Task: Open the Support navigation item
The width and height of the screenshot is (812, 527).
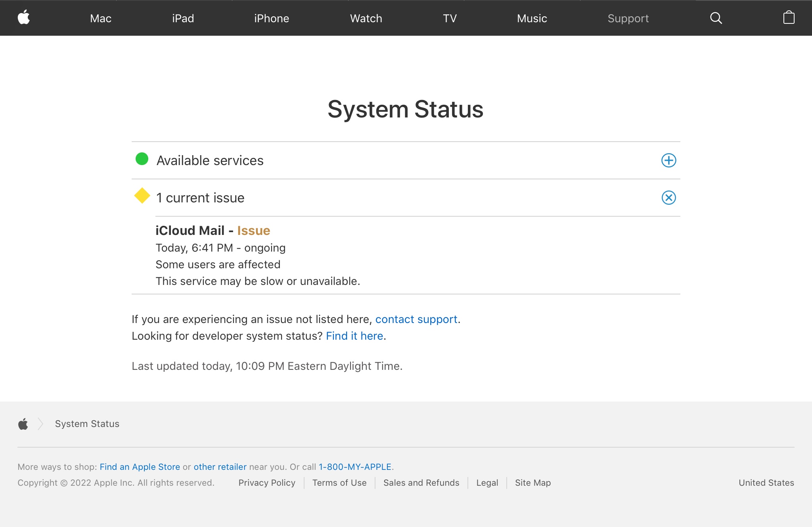Action: click(628, 18)
